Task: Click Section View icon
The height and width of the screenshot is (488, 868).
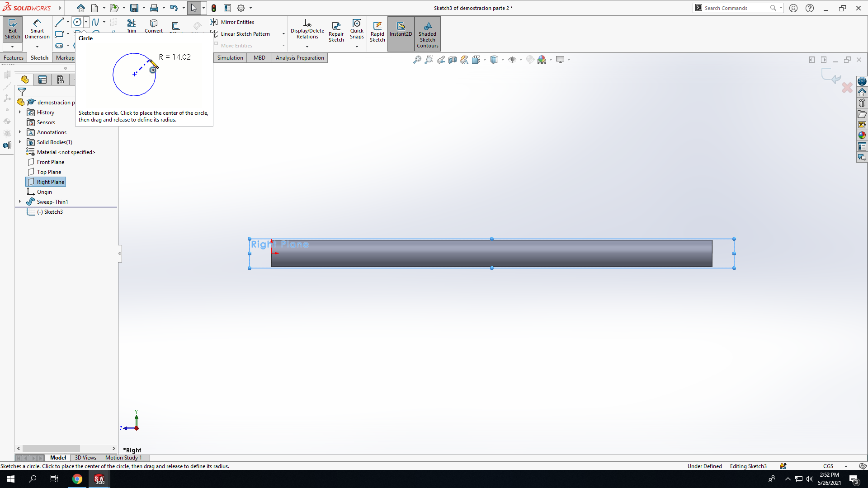Action: (452, 60)
